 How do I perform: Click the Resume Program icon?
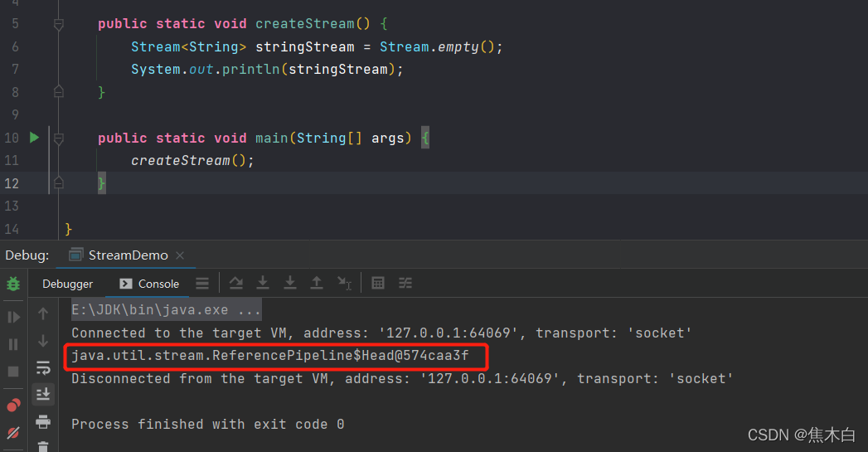click(x=14, y=317)
